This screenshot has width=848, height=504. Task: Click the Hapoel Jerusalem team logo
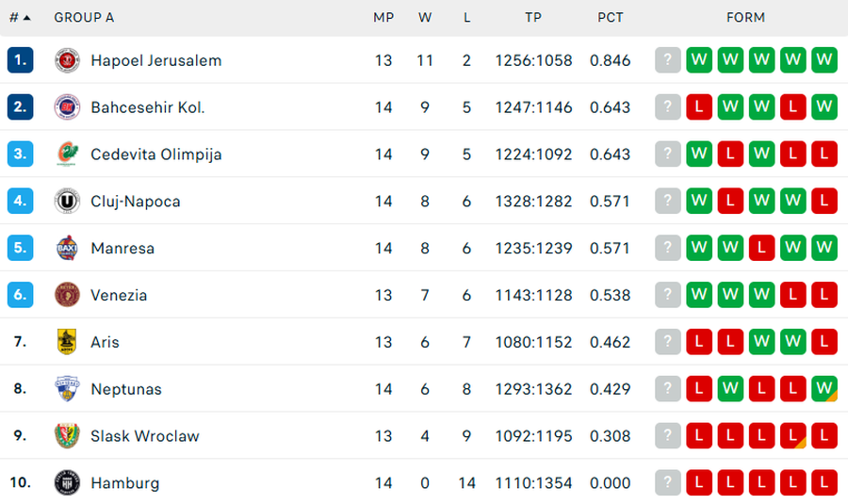coord(67,60)
